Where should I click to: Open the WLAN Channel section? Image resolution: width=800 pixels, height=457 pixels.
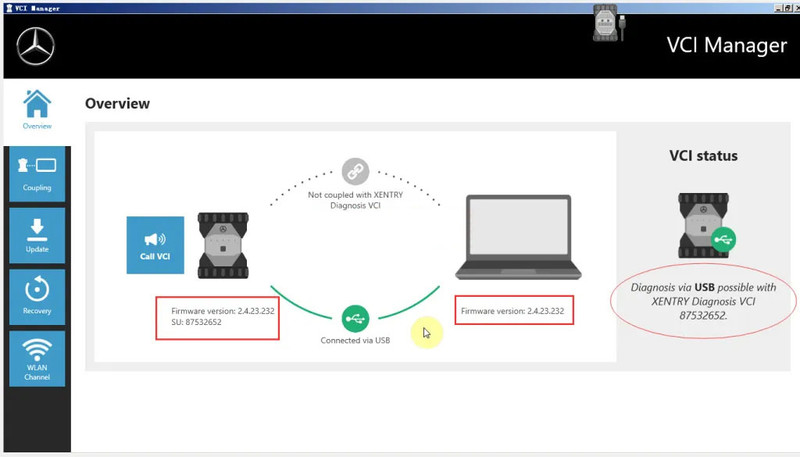point(37,359)
